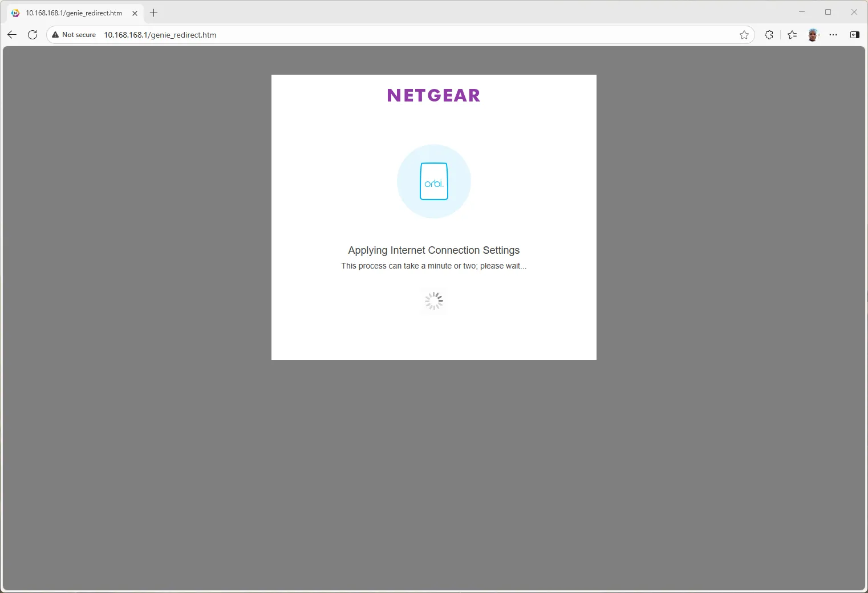868x593 pixels.
Task: Select the 10.168.168.1/genie_redirect.htm tab
Action: (x=75, y=13)
